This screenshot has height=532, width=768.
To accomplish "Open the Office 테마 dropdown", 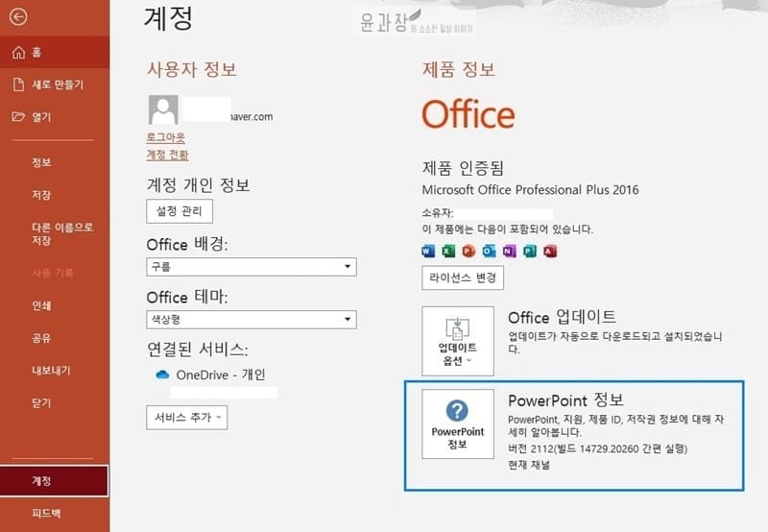I will click(252, 320).
